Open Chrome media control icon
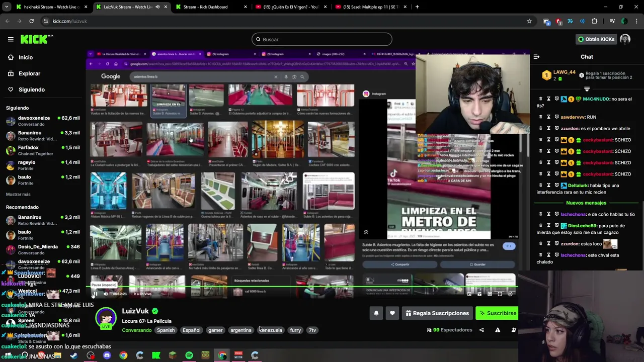The height and width of the screenshot is (362, 644). click(x=612, y=21)
